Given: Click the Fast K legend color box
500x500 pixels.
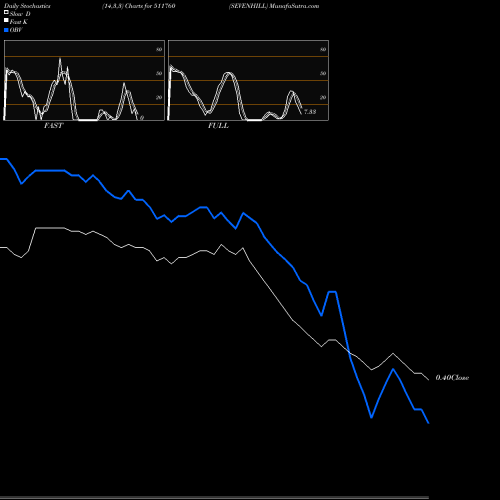Looking at the screenshot, I should 6,21.
